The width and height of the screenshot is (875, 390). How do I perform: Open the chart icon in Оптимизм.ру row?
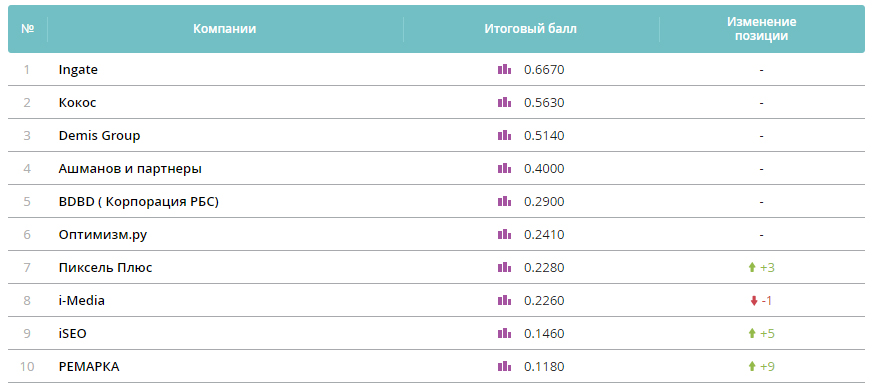click(x=504, y=234)
